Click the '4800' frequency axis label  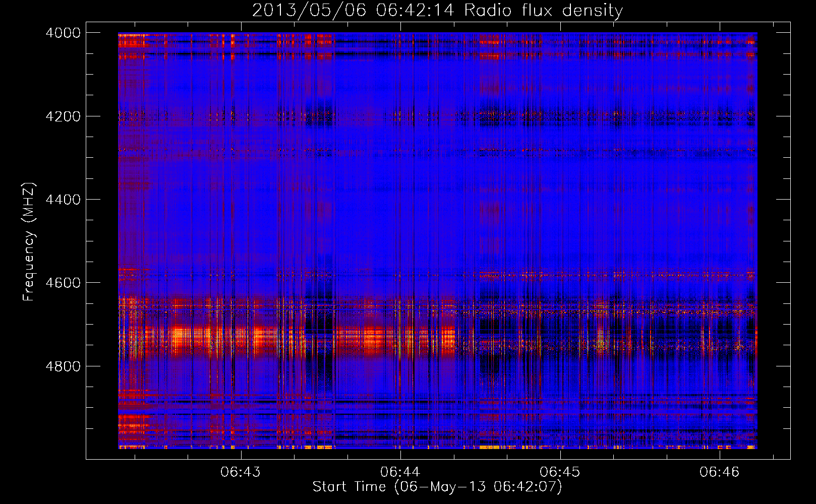63,366
